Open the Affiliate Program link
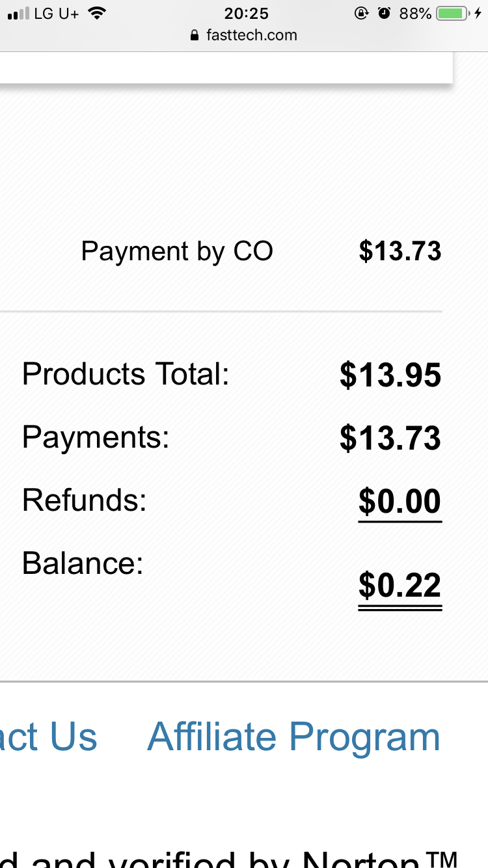 293,737
